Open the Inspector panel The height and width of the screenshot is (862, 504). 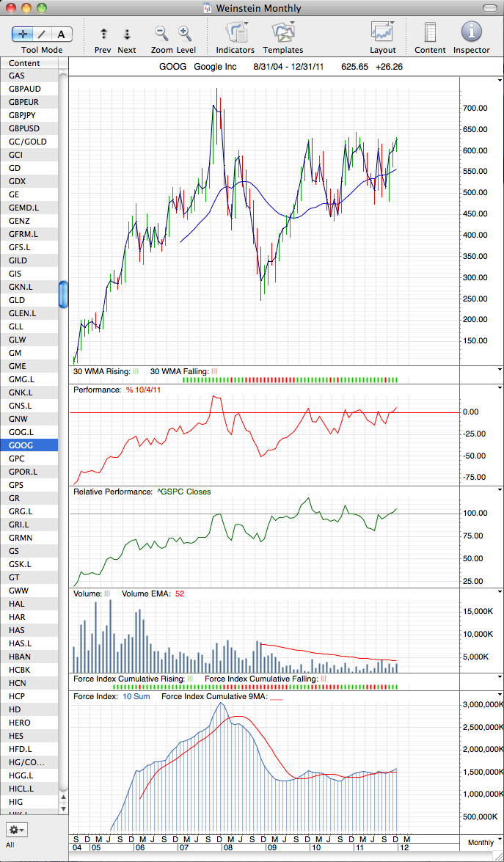point(471,32)
